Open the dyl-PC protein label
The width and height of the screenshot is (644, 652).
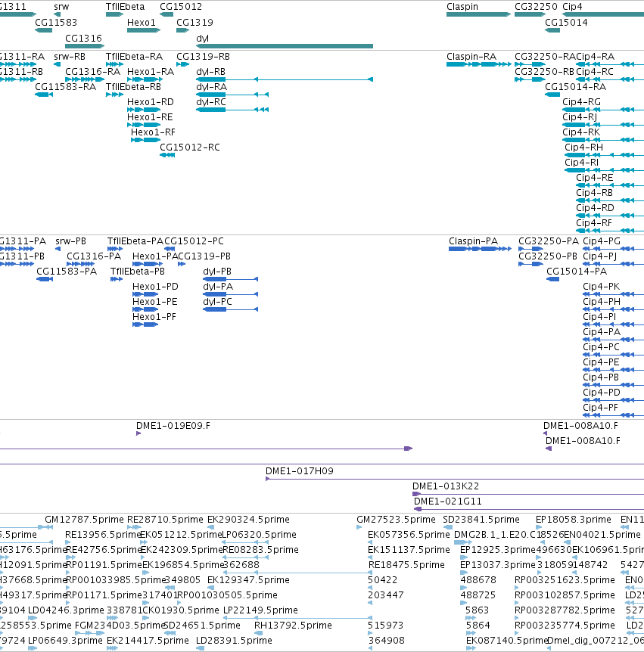(x=218, y=302)
